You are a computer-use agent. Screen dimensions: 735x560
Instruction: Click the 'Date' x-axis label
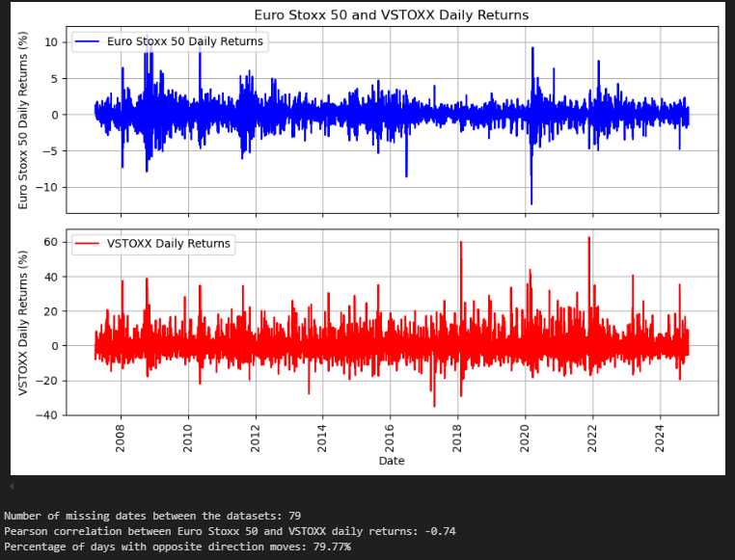tap(392, 461)
